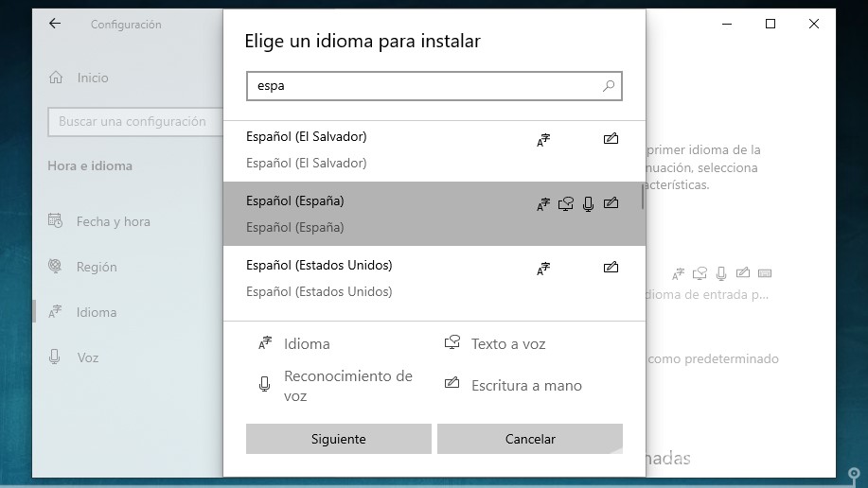Click handwriting icon of Español (Estados Unidos)
This screenshot has height=488, width=868.
pyautogui.click(x=611, y=267)
